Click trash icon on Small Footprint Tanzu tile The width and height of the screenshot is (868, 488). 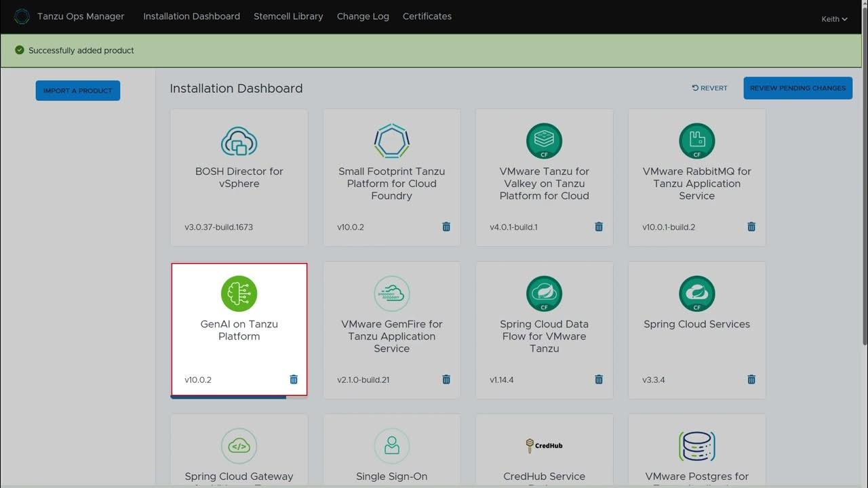pyautogui.click(x=446, y=227)
